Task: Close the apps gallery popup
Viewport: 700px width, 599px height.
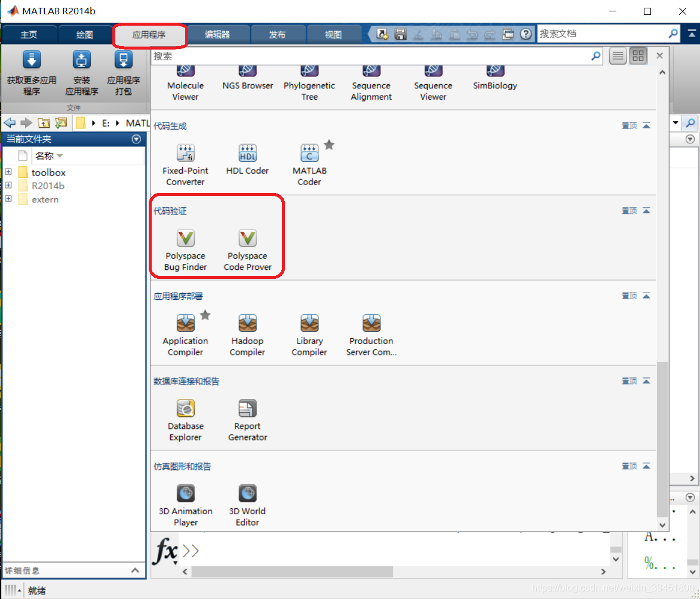Action: pyautogui.click(x=660, y=56)
